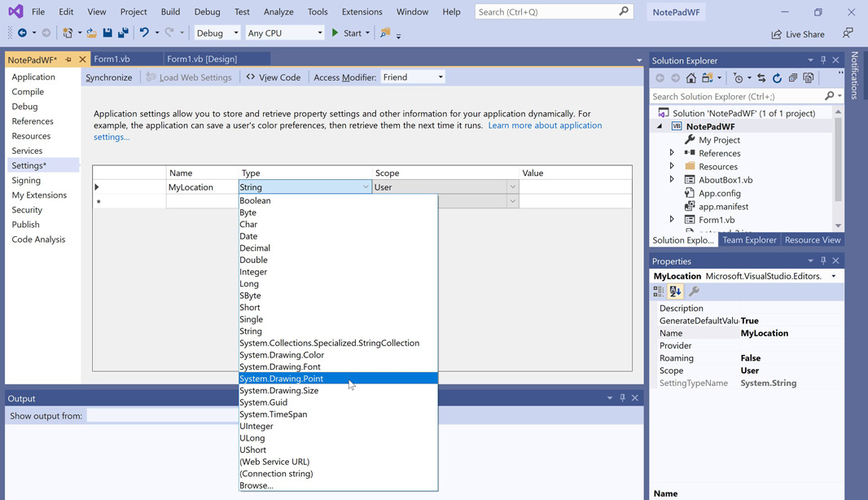Click the Collapse All icon in Solution Explorer
The width and height of the screenshot is (868, 500).
pos(792,78)
